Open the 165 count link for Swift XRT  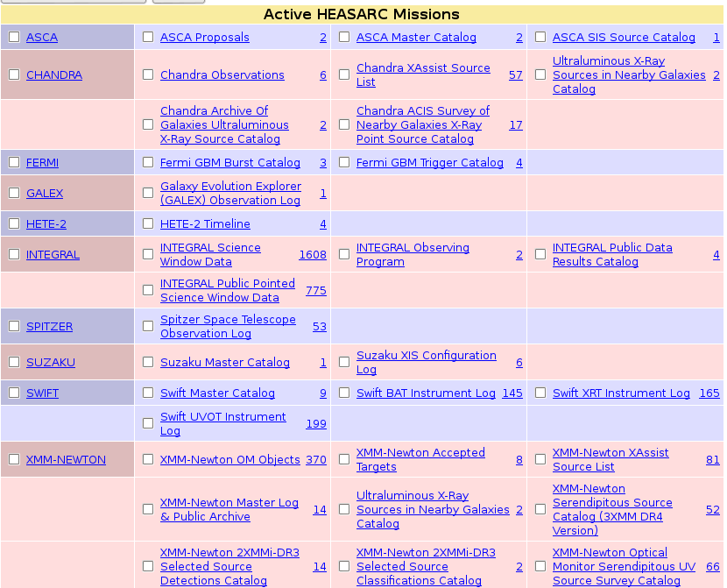coord(709,393)
